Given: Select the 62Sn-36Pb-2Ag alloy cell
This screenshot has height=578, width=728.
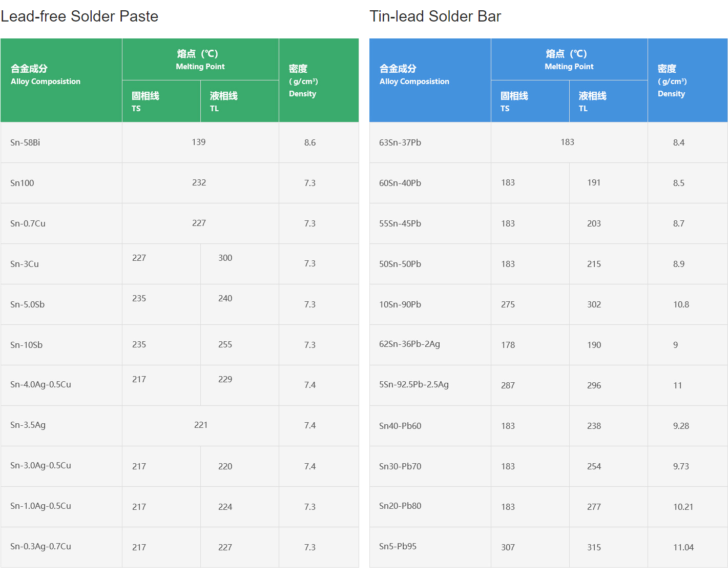Looking at the screenshot, I should pos(409,344).
